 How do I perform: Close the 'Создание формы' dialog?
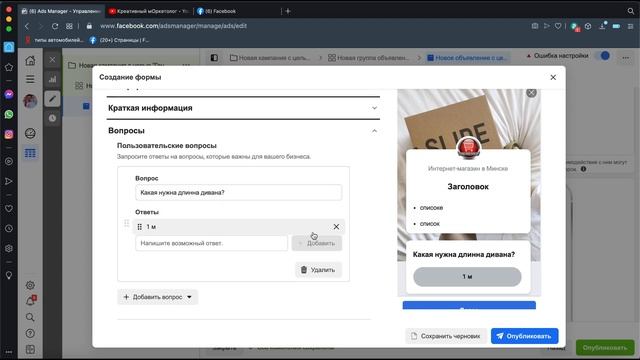[x=553, y=77]
